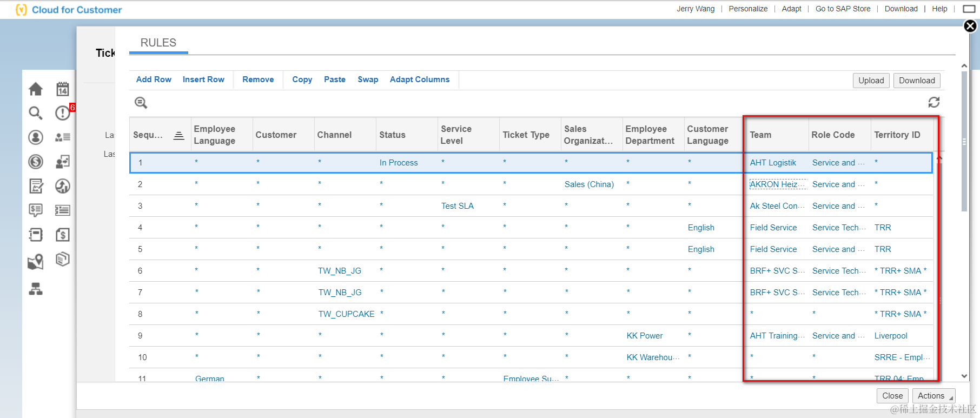
Task: Switch to the RULES tab
Action: (158, 43)
